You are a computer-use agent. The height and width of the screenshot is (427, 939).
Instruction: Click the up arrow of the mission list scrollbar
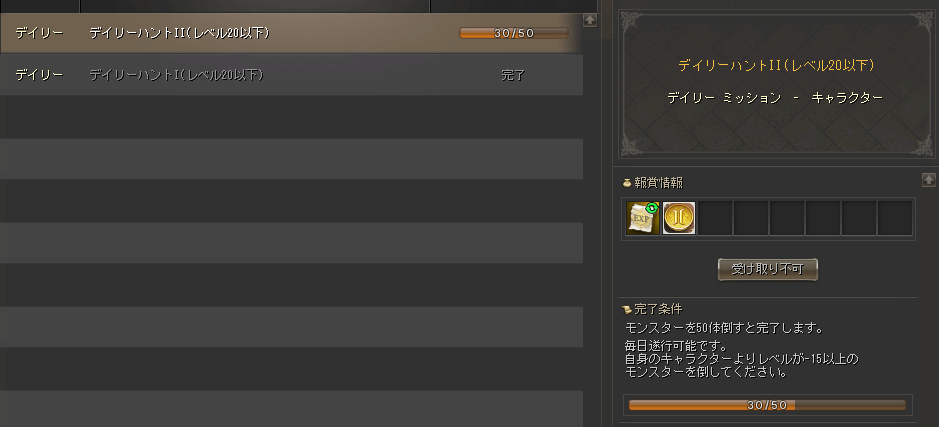tap(589, 20)
